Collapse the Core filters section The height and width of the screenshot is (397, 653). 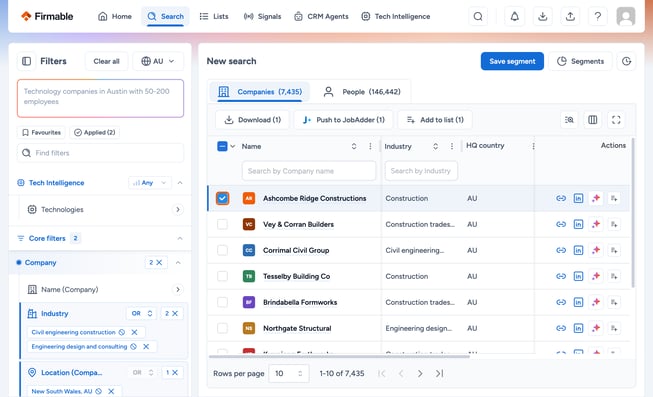point(180,238)
